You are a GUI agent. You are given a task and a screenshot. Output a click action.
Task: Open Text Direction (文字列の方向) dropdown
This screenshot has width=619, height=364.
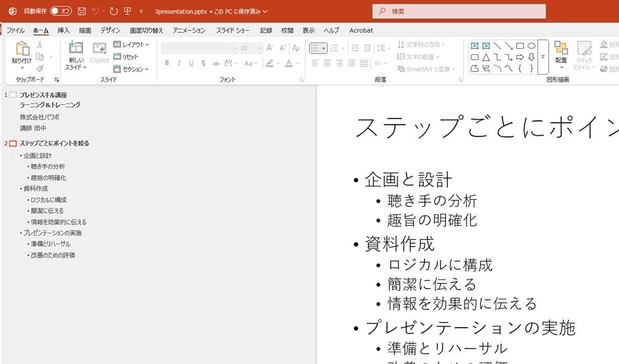coord(421,44)
